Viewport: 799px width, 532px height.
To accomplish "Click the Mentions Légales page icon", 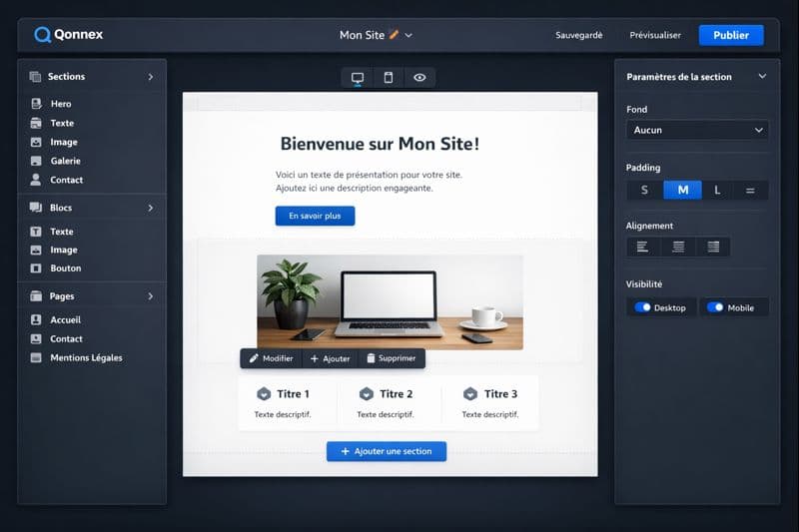I will pyautogui.click(x=36, y=357).
